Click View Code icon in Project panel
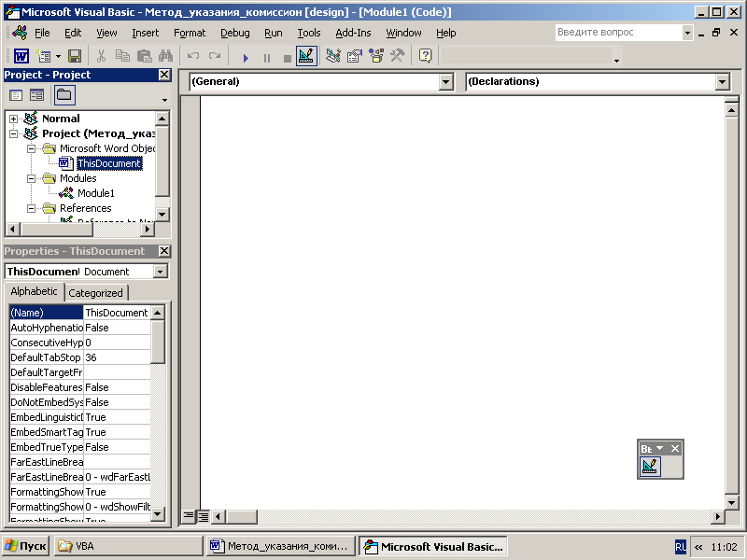 point(16,95)
